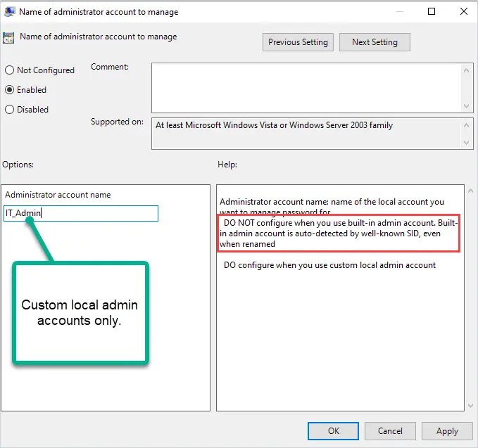Minimize the policy dialog window

(400, 11)
